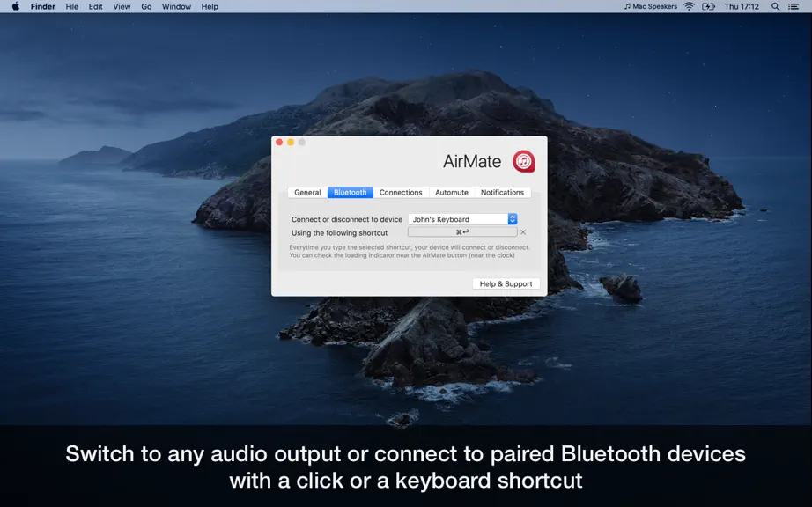Image resolution: width=812 pixels, height=507 pixels.
Task: Go to the Notifications tab
Action: click(x=502, y=193)
